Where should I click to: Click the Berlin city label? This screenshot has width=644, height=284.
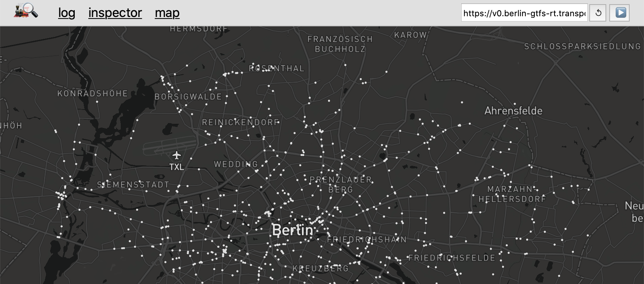[293, 230]
